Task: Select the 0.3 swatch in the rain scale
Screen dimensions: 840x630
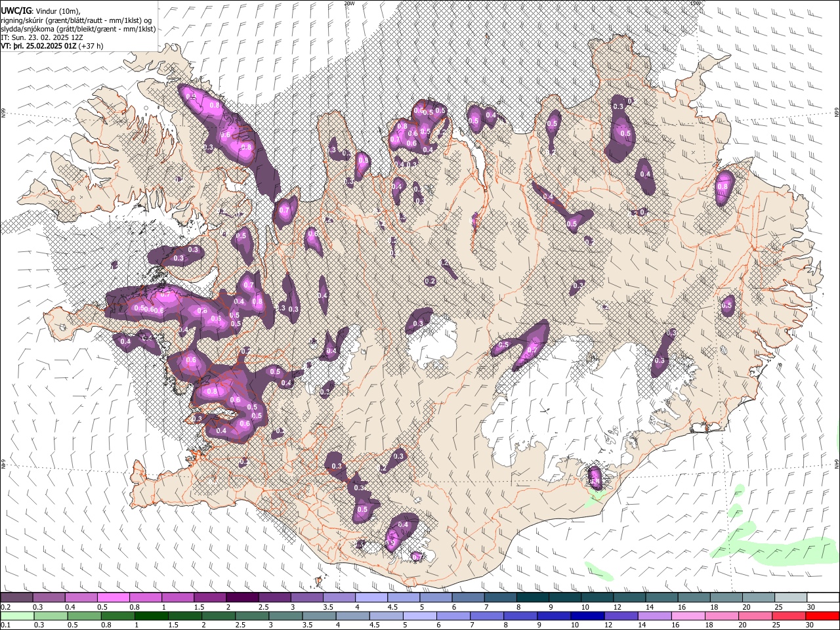Action: 51,616
